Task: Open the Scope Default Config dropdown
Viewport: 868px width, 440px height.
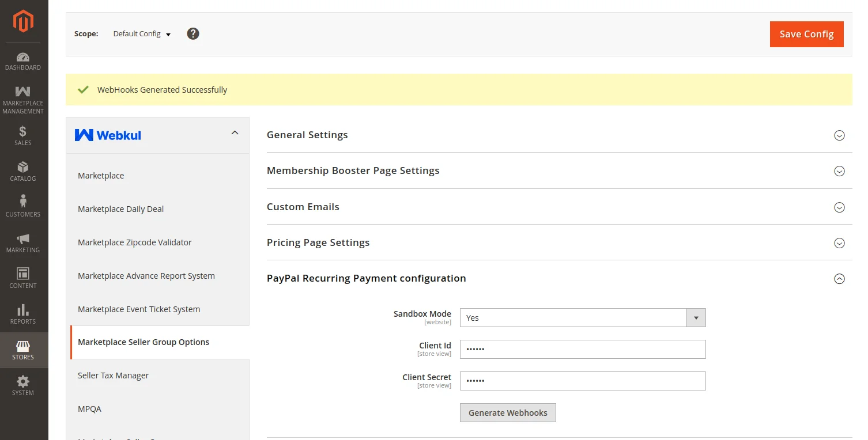Action: point(142,33)
